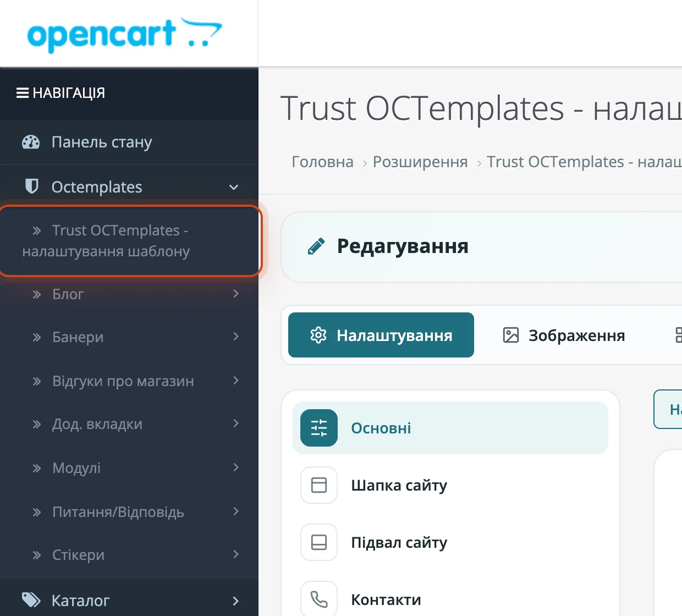The width and height of the screenshot is (682, 616).
Task: Open Дод. вкладки menu item
Action: [x=129, y=424]
